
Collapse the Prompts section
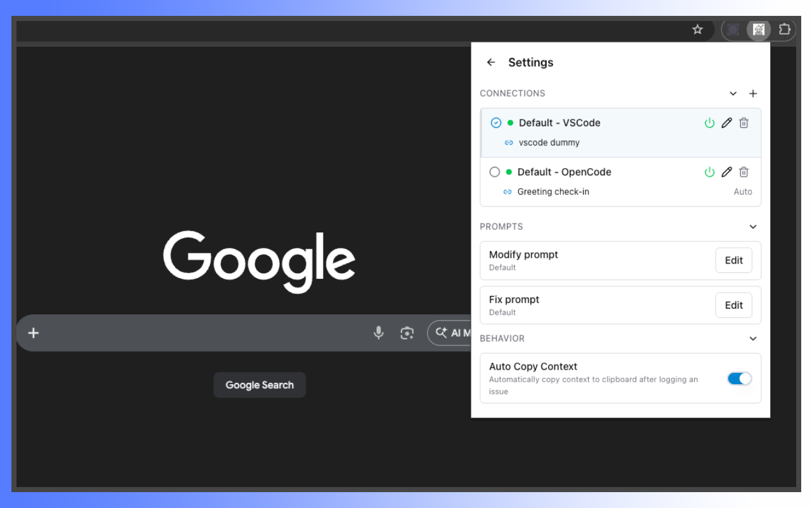point(753,227)
